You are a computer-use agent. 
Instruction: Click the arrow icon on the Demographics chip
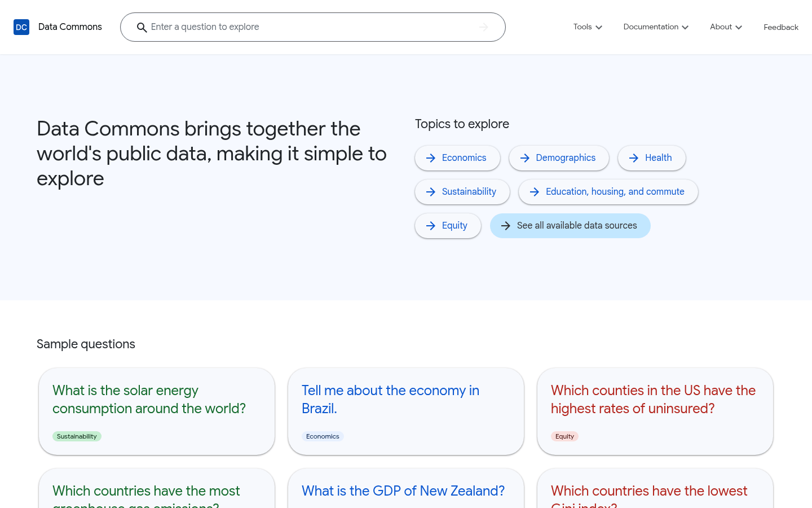pyautogui.click(x=525, y=158)
